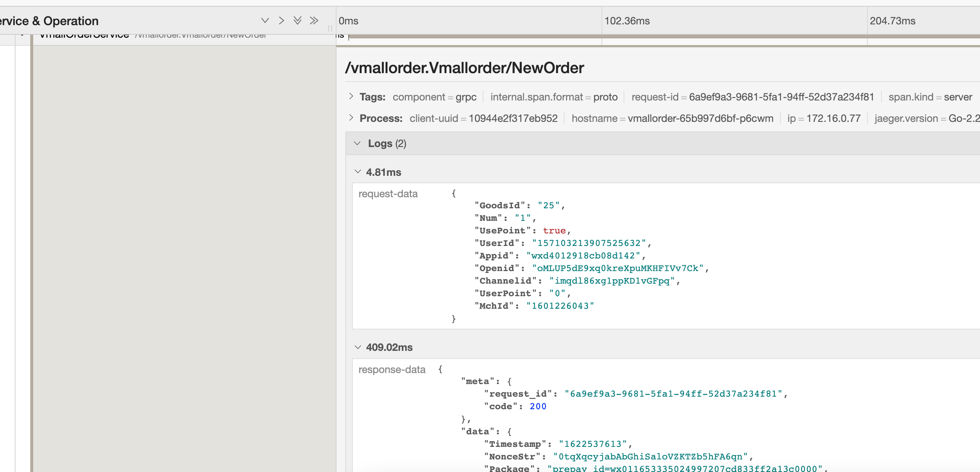Expand one level with the single right chevron
The width and height of the screenshot is (980, 472).
281,21
